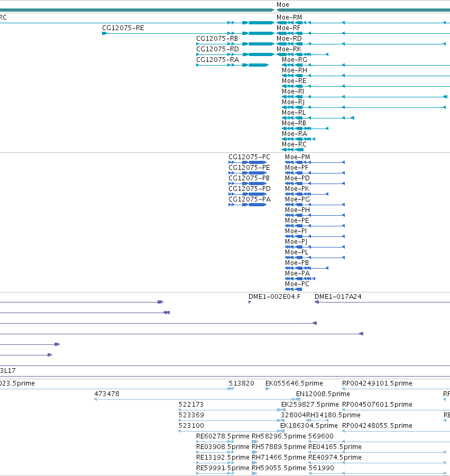Open the Moe-RD transcript label
Image resolution: width=450 pixels, height=476 pixels.
pos(289,39)
